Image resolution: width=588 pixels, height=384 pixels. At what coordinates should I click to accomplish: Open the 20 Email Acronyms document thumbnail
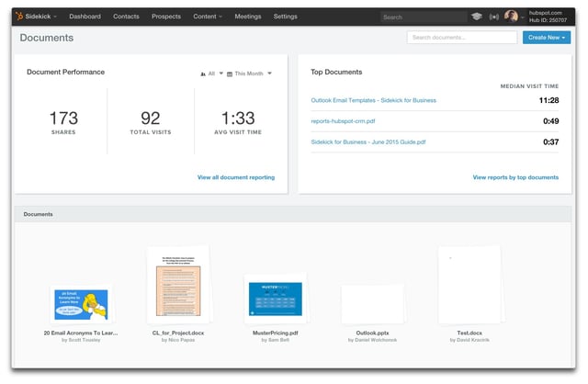pos(81,304)
